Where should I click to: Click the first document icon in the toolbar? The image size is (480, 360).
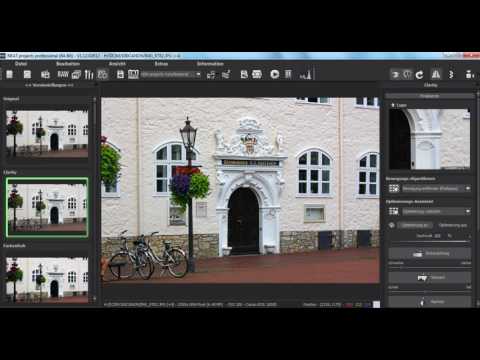coord(10,74)
